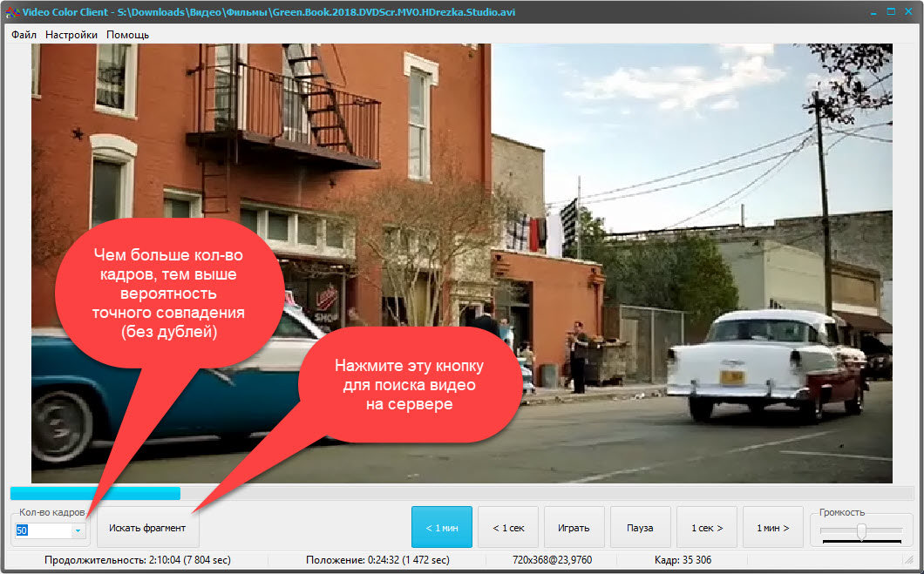Jump forward one minute with '1 мин >'
The width and height of the screenshot is (924, 574).
772,528
